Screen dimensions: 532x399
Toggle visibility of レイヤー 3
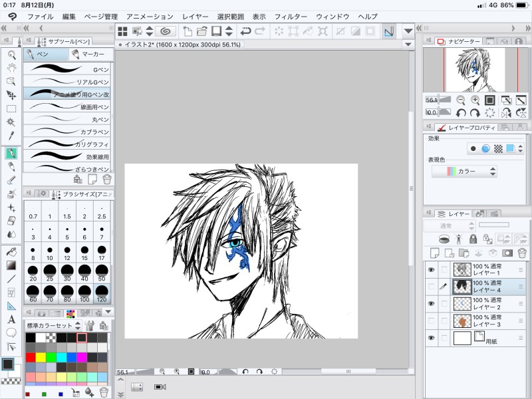click(x=431, y=321)
